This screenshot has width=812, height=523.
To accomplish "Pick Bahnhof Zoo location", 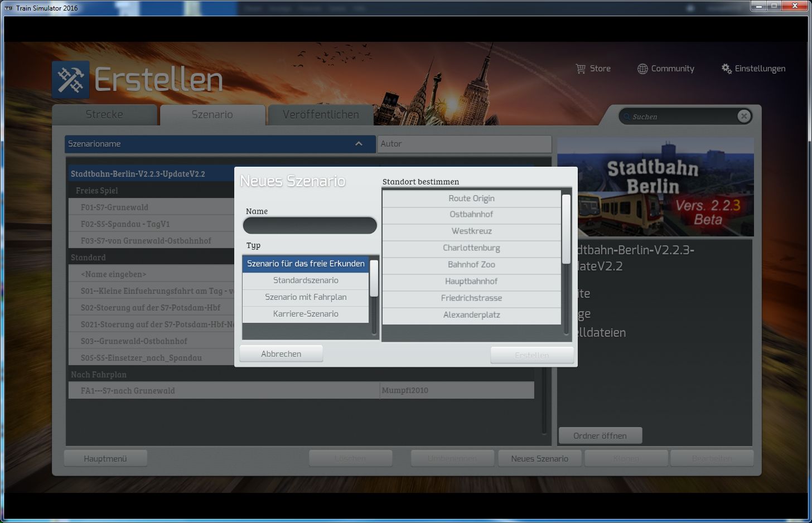I will 472,265.
